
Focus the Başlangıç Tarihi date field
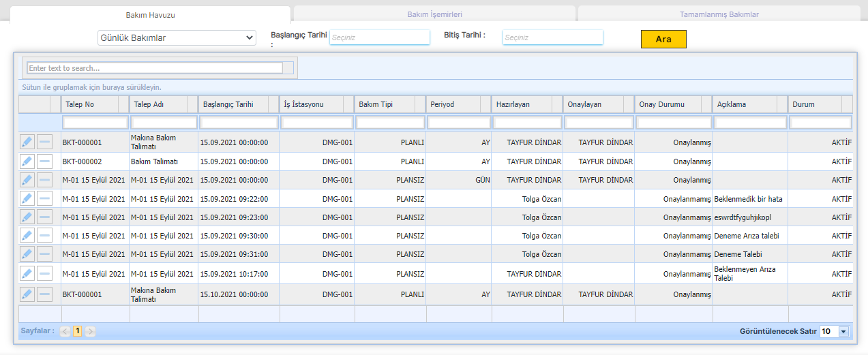380,37
